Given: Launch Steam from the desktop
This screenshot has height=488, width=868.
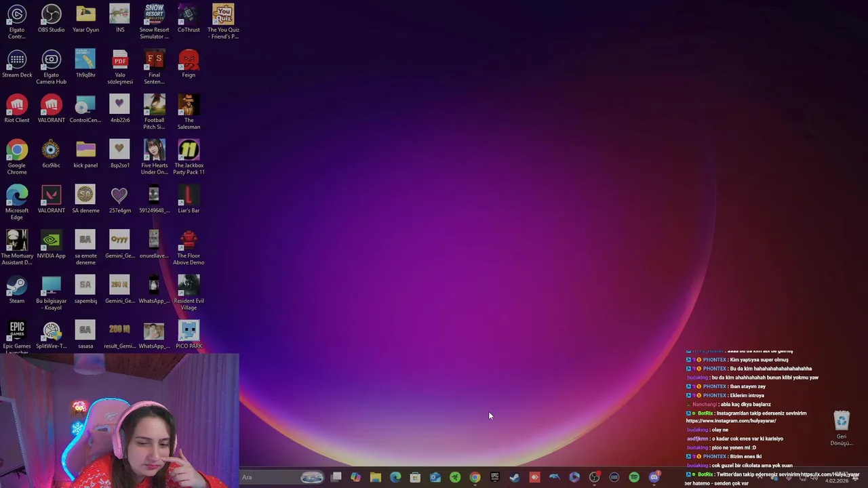Looking at the screenshot, I should click(17, 290).
